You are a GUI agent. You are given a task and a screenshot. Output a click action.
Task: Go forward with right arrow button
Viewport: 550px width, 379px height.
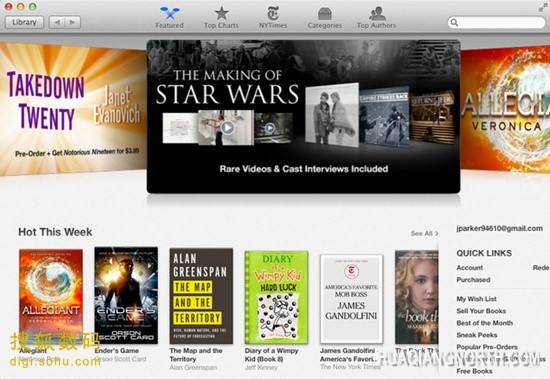click(x=73, y=22)
